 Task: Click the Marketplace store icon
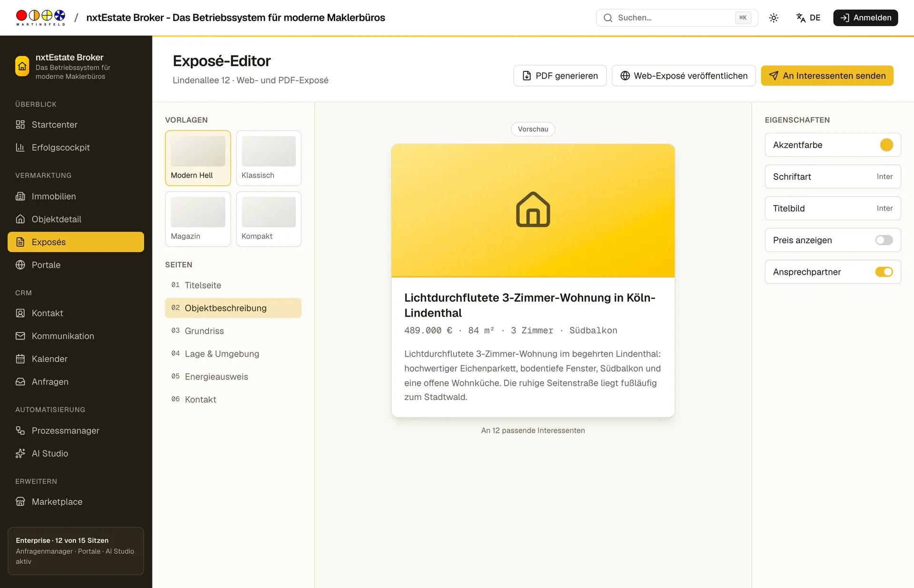(20, 502)
